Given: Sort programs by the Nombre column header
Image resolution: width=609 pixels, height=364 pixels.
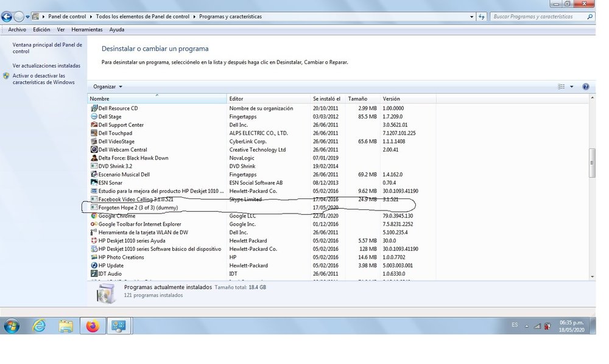Looking at the screenshot, I should pos(100,98).
